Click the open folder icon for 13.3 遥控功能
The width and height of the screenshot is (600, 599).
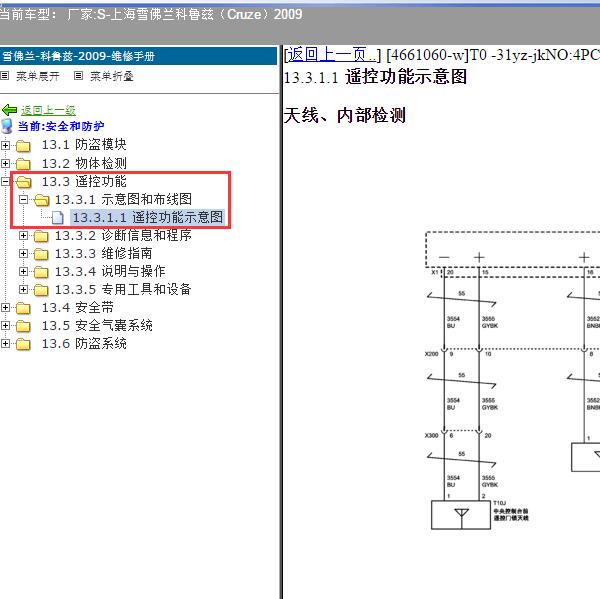[x=24, y=182]
